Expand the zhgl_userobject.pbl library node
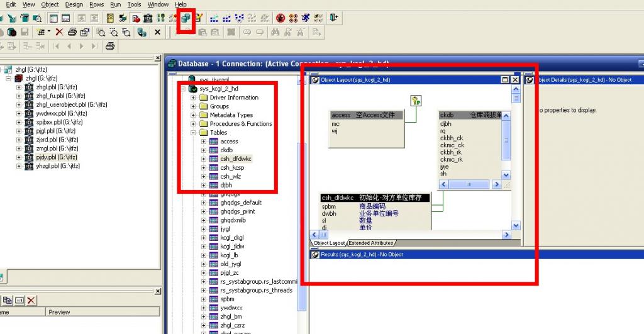 19,105
